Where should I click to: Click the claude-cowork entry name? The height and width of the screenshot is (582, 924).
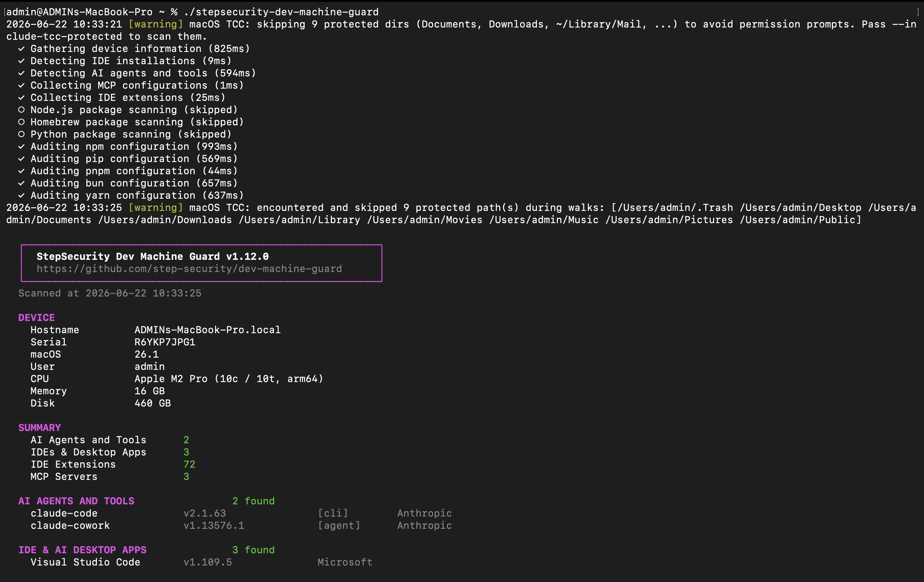point(70,525)
